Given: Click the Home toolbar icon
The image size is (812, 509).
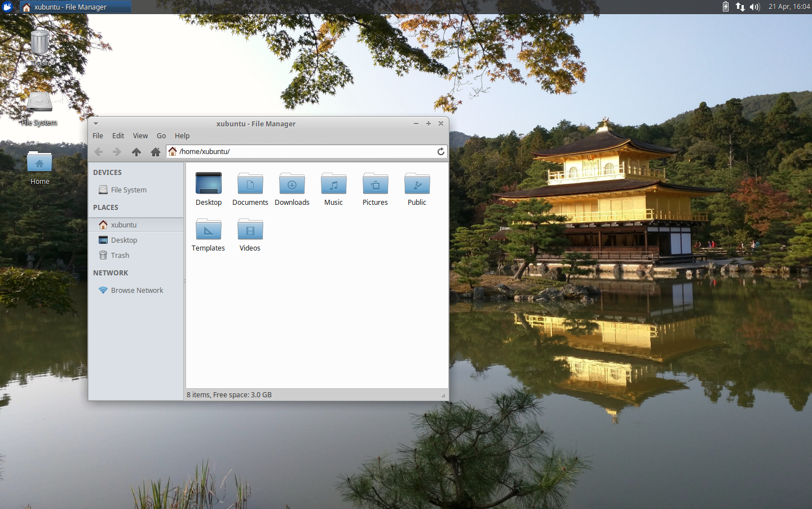Looking at the screenshot, I should [x=156, y=151].
